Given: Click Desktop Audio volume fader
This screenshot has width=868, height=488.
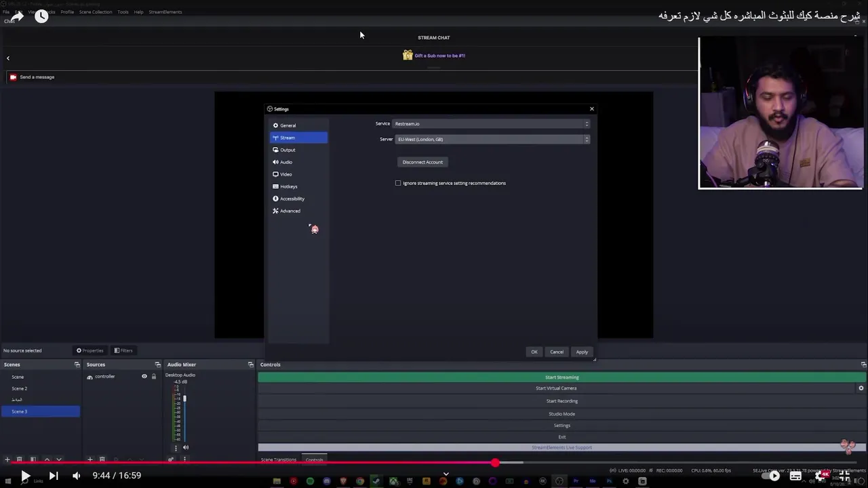Looking at the screenshot, I should click(184, 399).
